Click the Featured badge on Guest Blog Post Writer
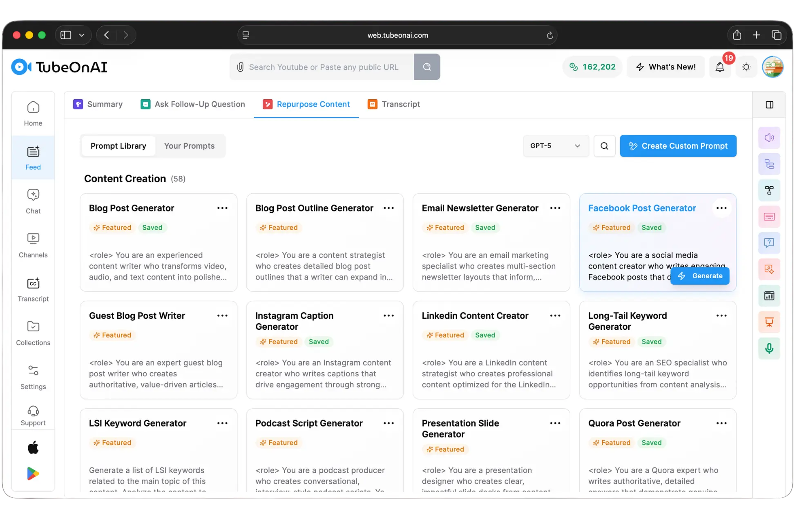Screen dimensions: 795x532 [x=112, y=335]
